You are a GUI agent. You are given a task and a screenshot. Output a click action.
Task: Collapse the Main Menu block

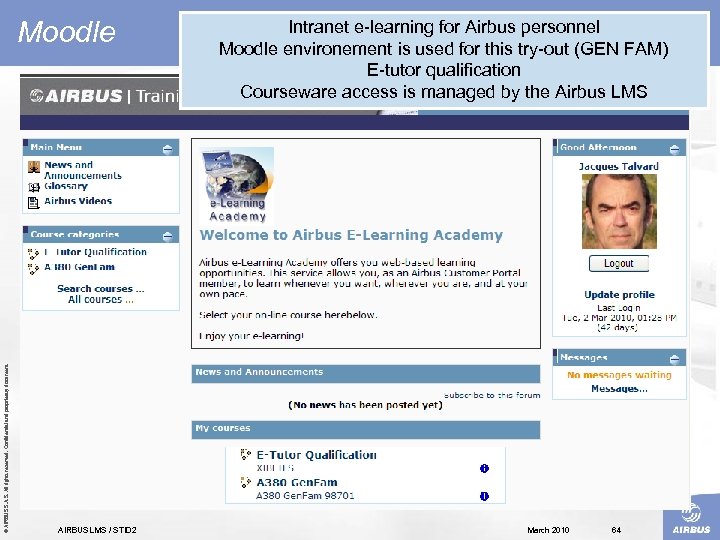168,149
